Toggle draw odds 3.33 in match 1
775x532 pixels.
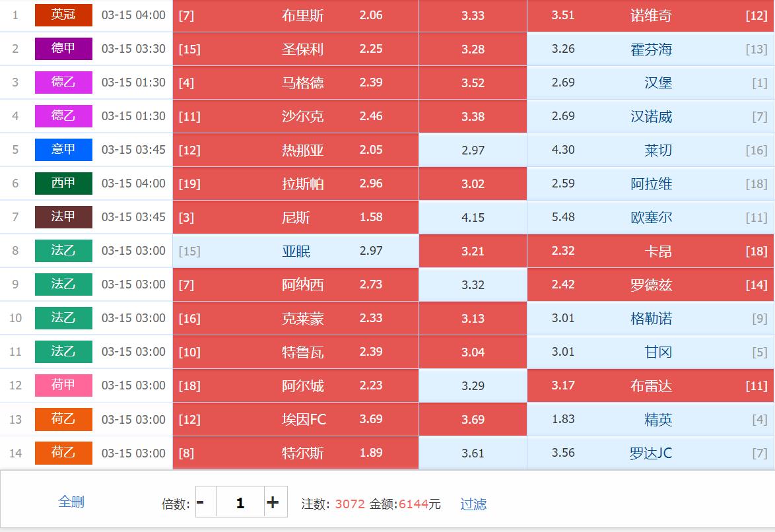coord(473,15)
